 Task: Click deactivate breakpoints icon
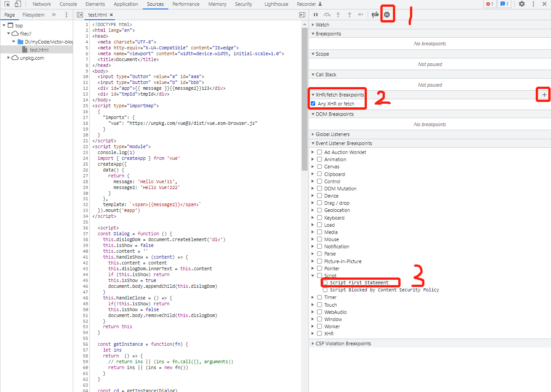click(x=375, y=15)
